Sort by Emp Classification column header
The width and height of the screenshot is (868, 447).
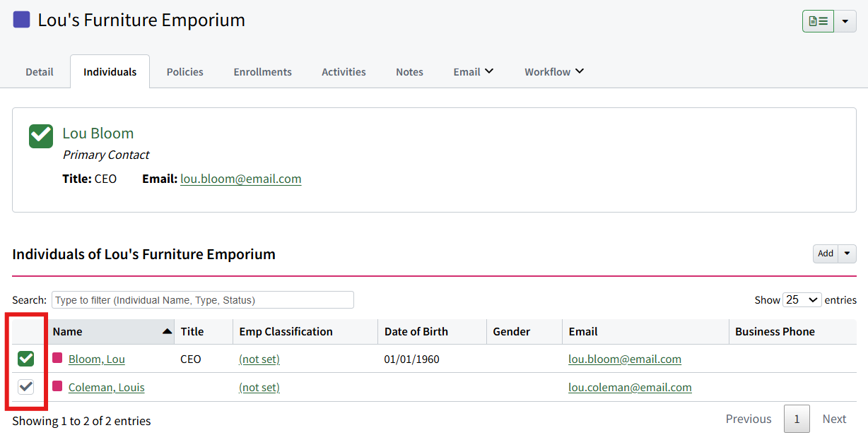coord(305,331)
